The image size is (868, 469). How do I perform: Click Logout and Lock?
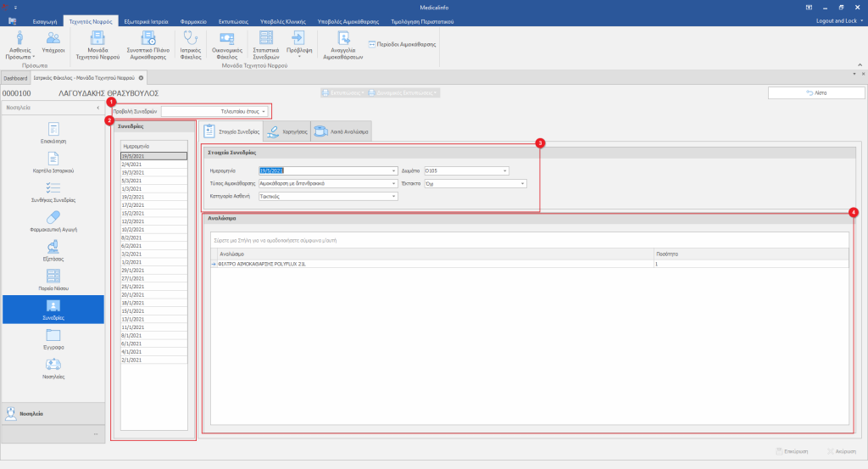pos(835,20)
